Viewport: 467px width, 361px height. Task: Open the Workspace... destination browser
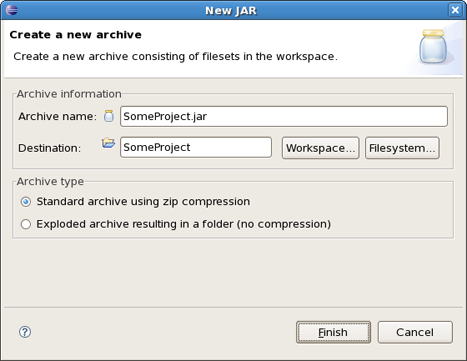click(320, 148)
